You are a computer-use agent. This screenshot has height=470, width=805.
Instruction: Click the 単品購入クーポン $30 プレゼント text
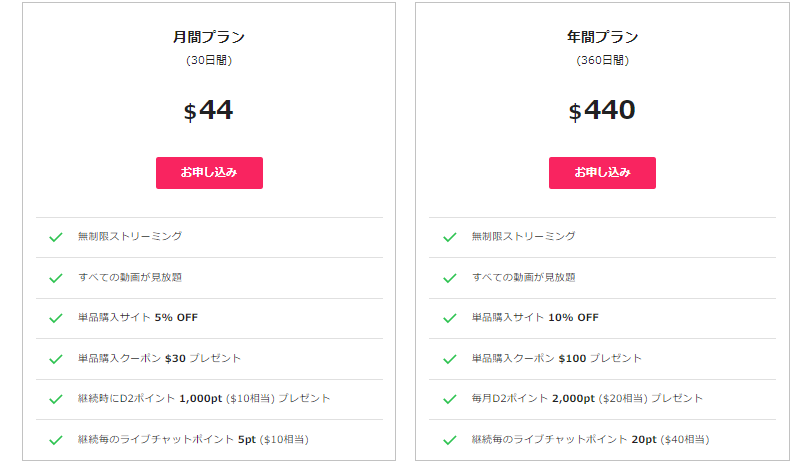159,358
